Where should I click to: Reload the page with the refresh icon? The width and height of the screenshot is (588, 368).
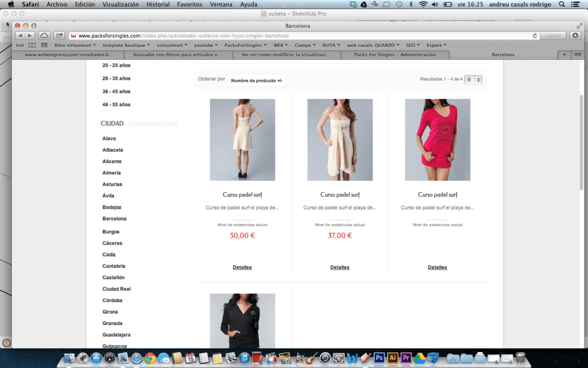coord(535,36)
